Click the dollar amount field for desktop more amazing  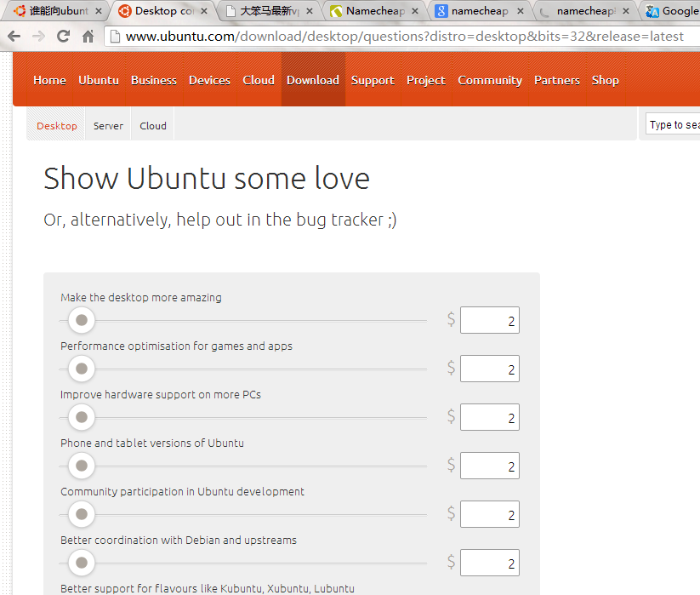[490, 320]
